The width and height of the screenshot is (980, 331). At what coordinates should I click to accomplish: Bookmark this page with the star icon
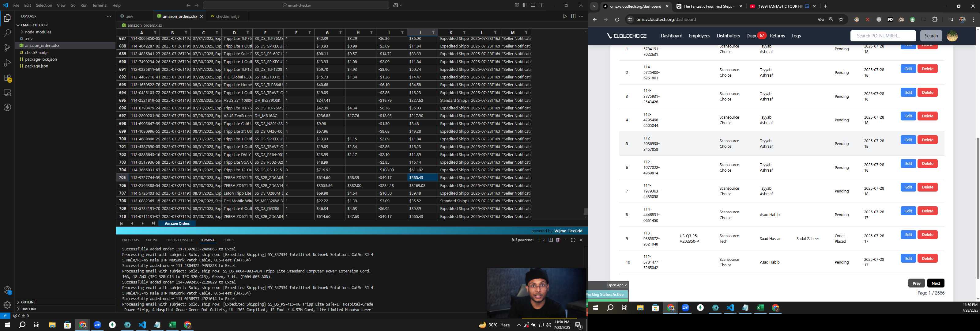coord(841,19)
